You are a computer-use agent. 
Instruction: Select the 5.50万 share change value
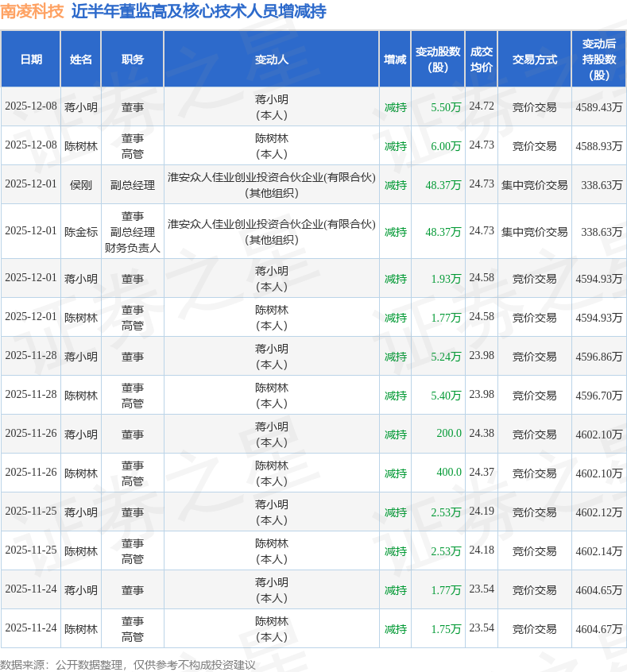(445, 107)
